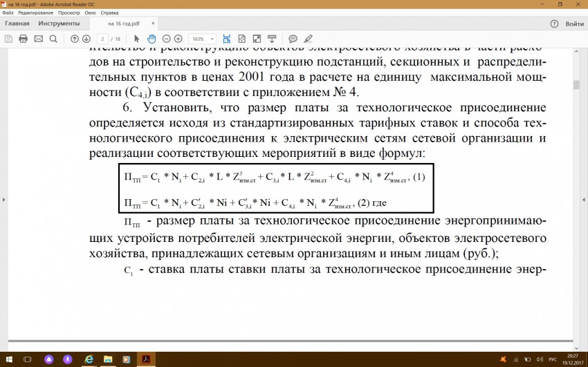
Task: Click the Войти sign-in button
Action: (574, 23)
